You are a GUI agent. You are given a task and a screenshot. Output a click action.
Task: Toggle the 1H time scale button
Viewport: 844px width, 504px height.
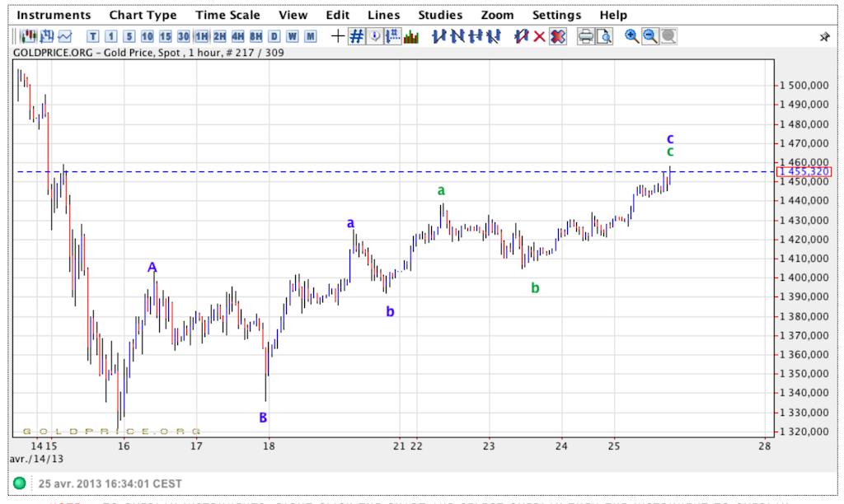201,36
